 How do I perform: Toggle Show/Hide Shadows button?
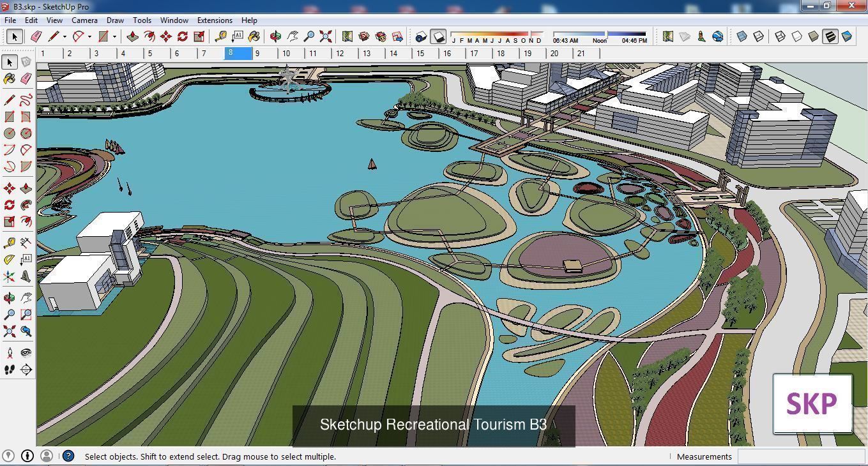point(438,36)
